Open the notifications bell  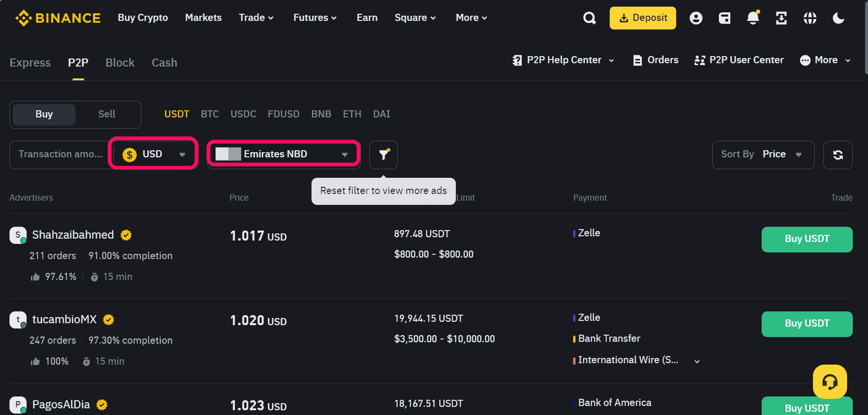coord(753,18)
